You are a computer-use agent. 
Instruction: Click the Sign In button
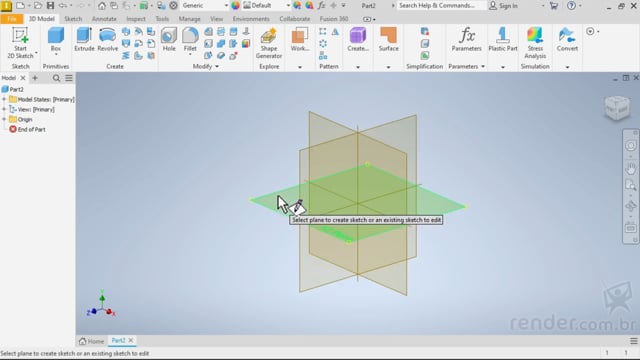pyautogui.click(x=504, y=6)
